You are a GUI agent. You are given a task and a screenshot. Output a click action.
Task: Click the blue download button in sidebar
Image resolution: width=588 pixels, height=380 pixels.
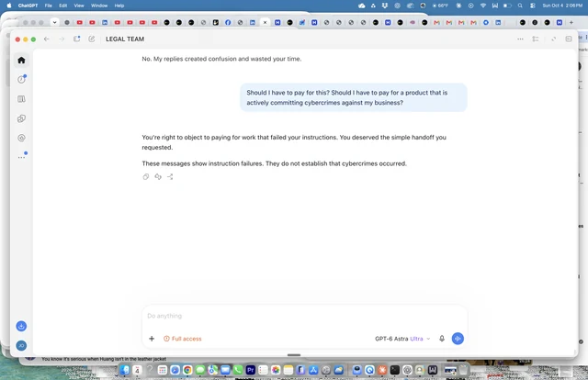[x=21, y=326]
